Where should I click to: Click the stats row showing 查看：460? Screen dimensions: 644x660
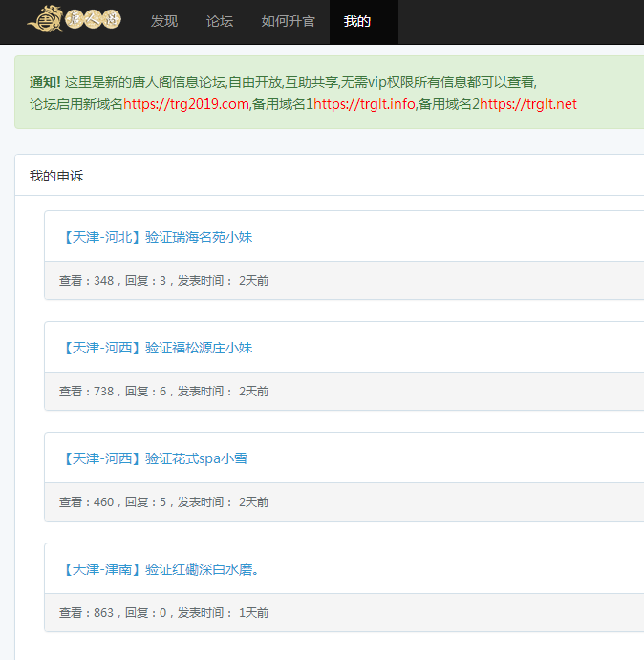(163, 502)
